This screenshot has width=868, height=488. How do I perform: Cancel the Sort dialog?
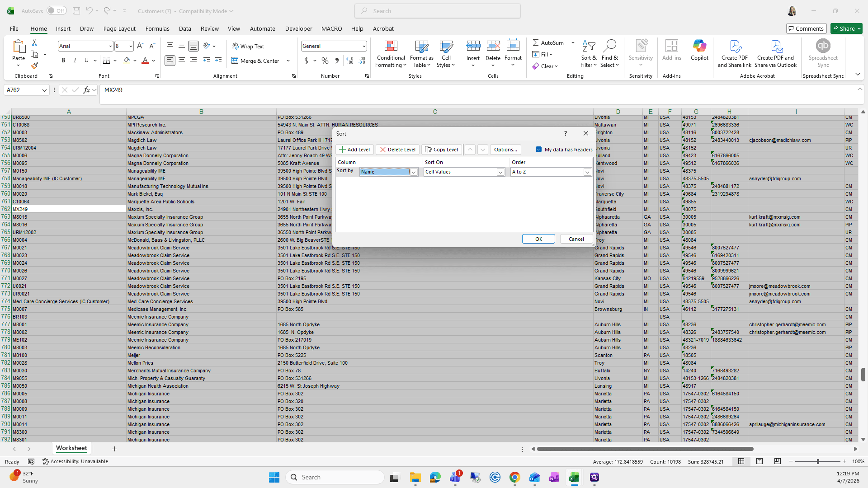pyautogui.click(x=576, y=239)
